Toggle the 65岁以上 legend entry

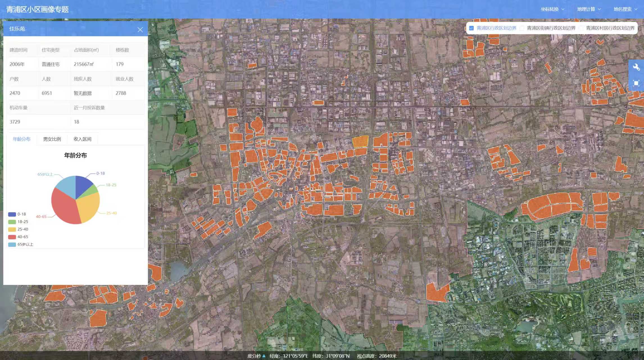(x=25, y=244)
